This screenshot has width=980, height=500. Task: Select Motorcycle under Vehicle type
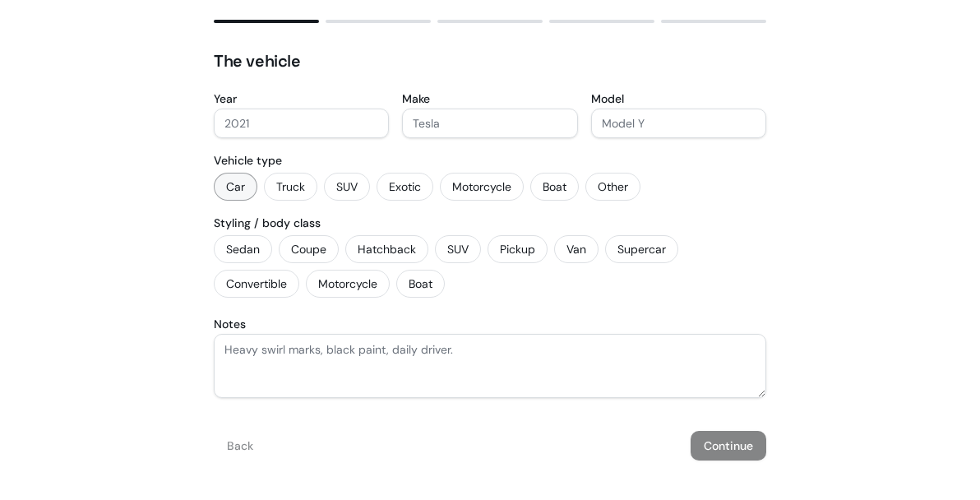pos(482,187)
